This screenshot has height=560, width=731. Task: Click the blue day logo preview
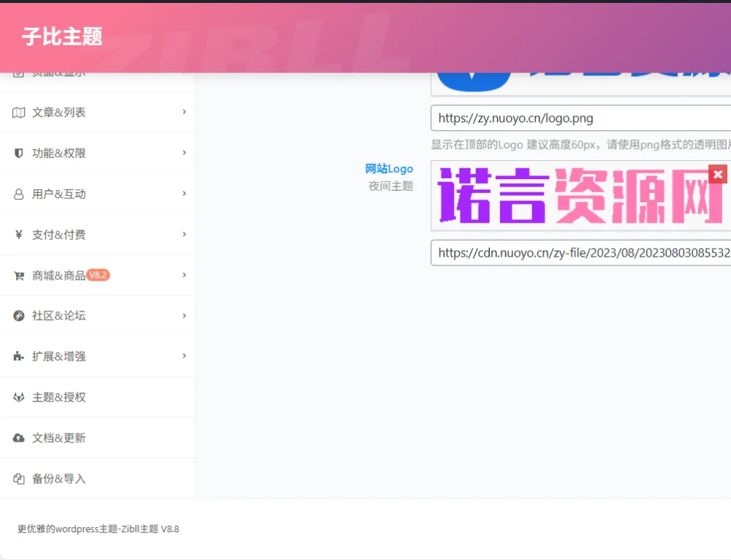point(581,84)
